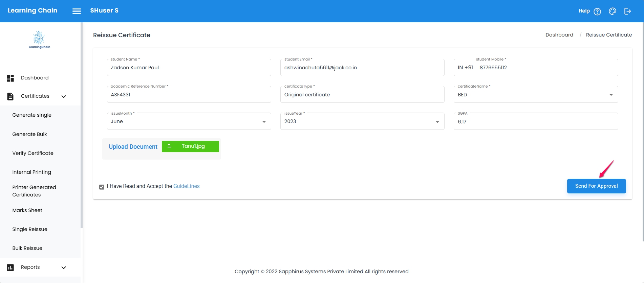This screenshot has width=644, height=283.
Task: Click the Reports chart icon
Action: tap(10, 267)
